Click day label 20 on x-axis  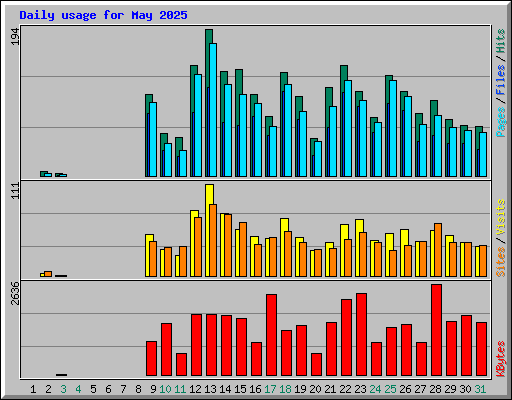tap(315, 389)
